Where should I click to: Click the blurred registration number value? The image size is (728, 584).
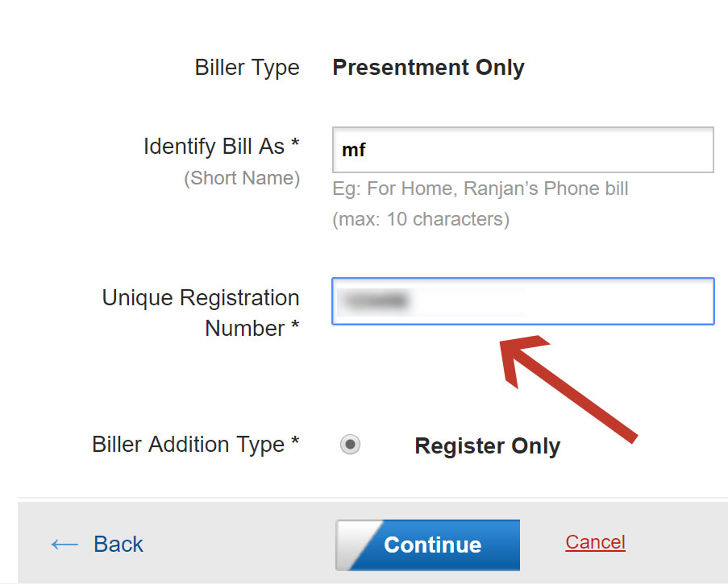tap(374, 301)
